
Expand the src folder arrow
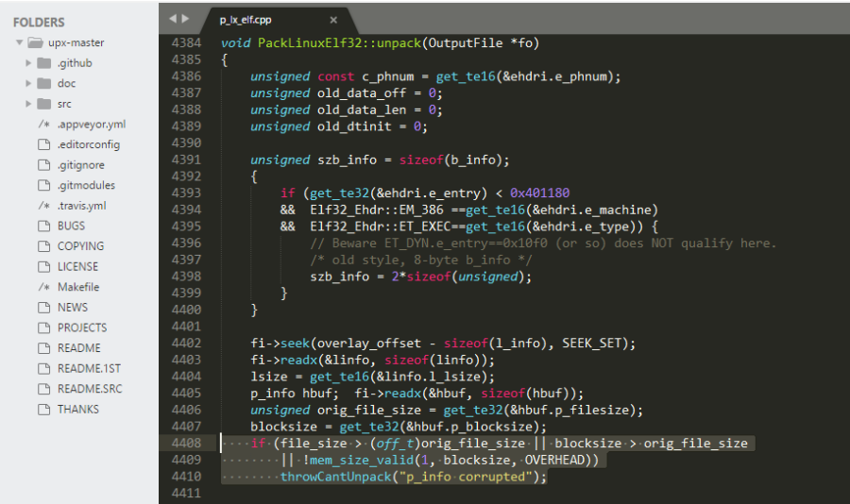tap(28, 104)
